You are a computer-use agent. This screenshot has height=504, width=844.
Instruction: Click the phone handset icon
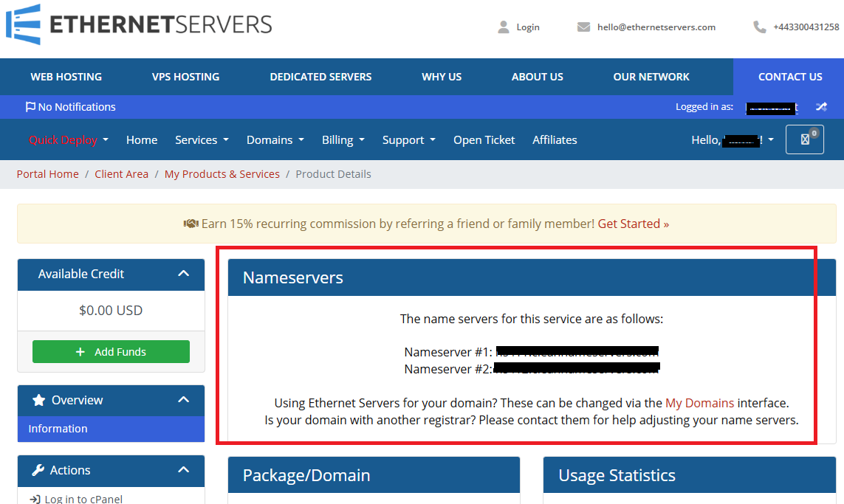click(760, 27)
